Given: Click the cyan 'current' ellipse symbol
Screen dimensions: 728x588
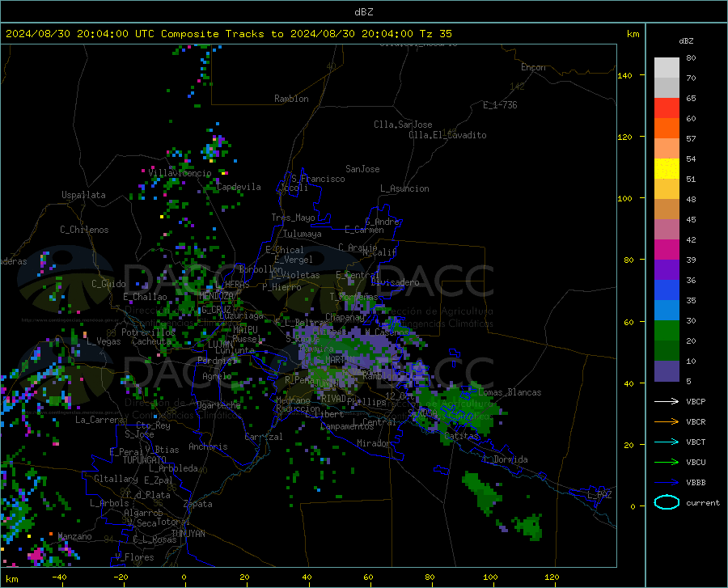Looking at the screenshot, I should [667, 502].
